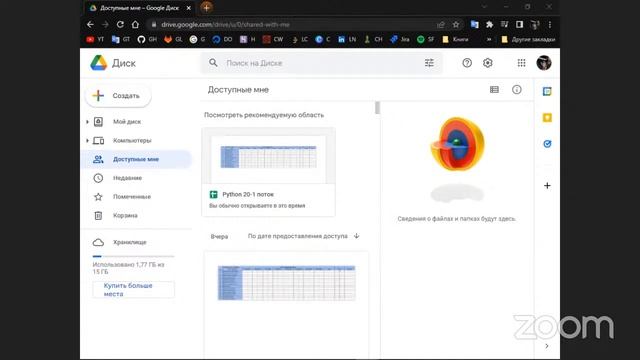The width and height of the screenshot is (640, 360).
Task: Open the Python 20-1 поток suggested file
Action: [269, 171]
